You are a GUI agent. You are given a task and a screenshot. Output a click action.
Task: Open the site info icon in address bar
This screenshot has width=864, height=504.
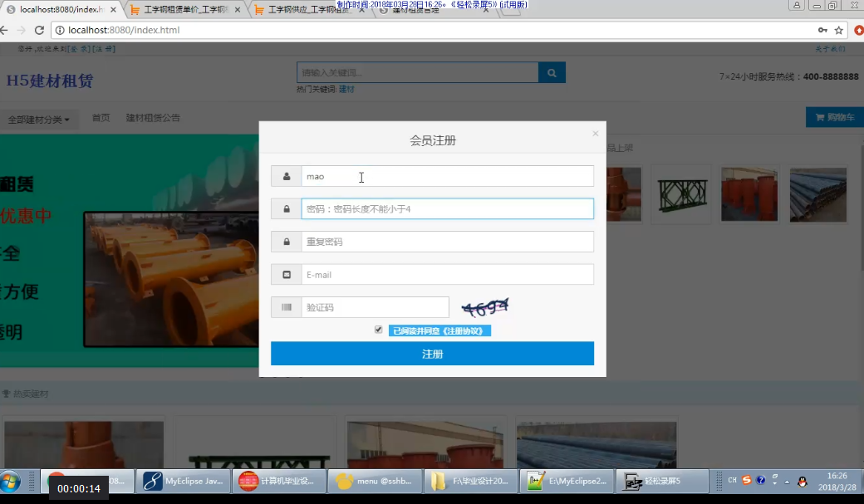(x=60, y=30)
